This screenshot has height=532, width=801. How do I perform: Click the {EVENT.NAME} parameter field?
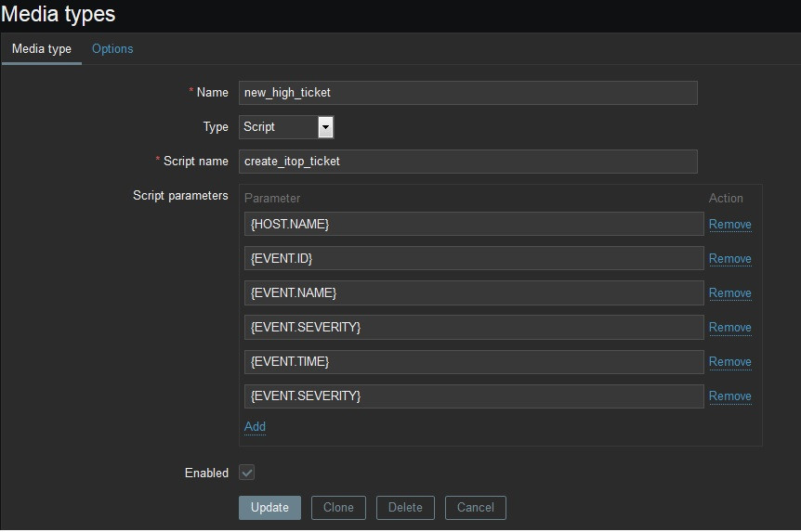tap(474, 292)
